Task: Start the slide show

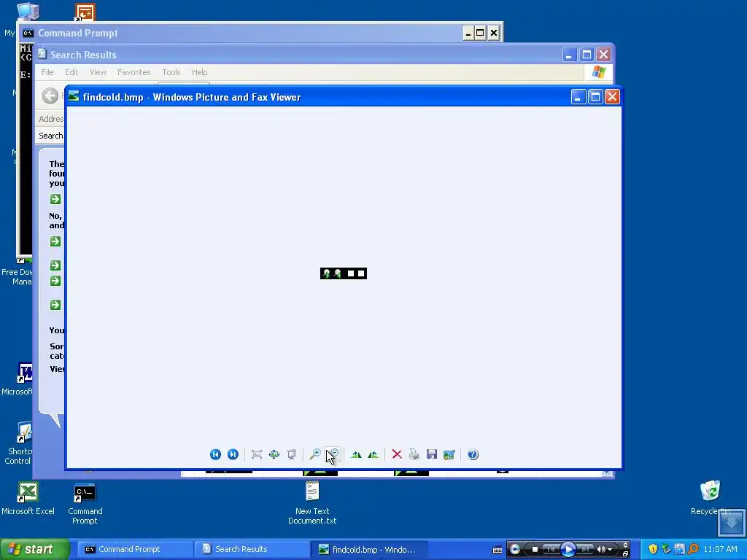Action: click(292, 454)
